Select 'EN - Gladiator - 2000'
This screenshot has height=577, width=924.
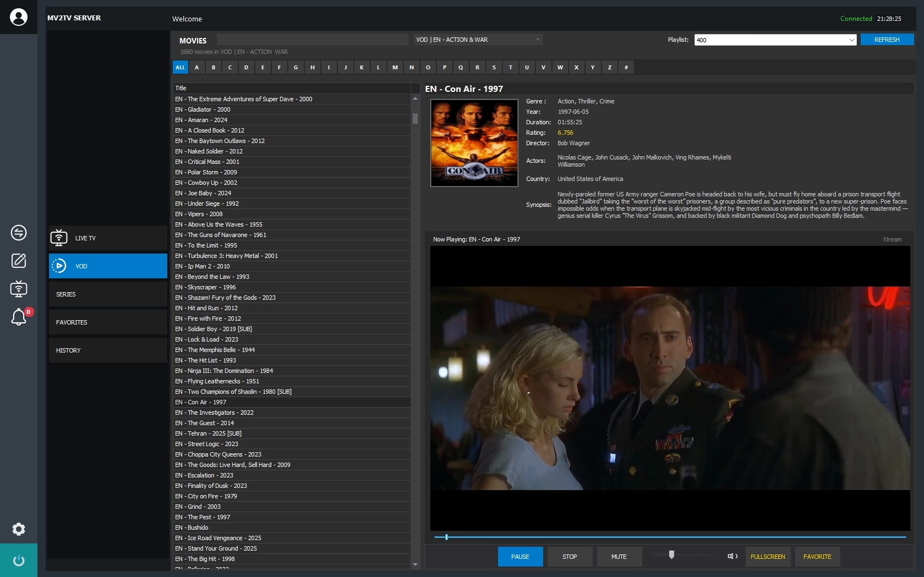(292, 109)
